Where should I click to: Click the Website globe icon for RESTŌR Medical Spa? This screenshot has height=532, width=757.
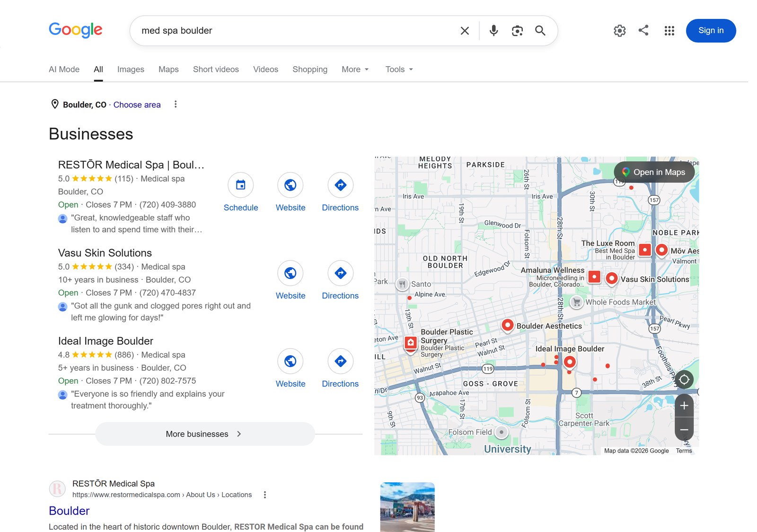290,185
